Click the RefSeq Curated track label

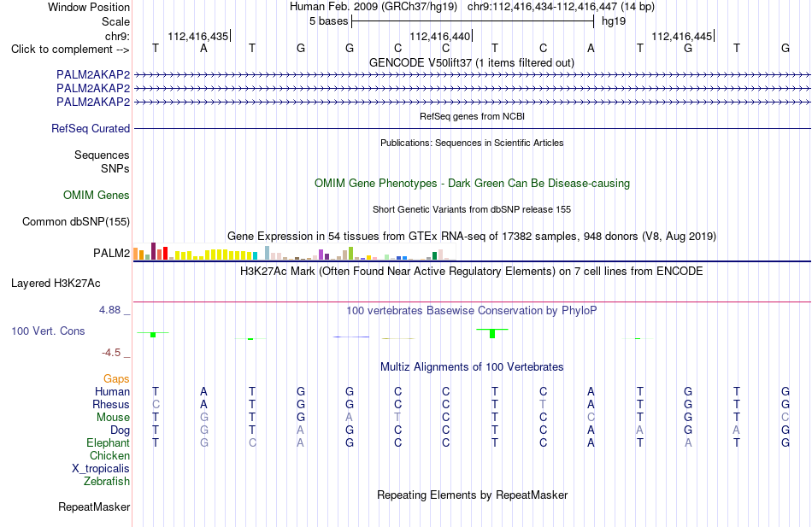[91, 128]
